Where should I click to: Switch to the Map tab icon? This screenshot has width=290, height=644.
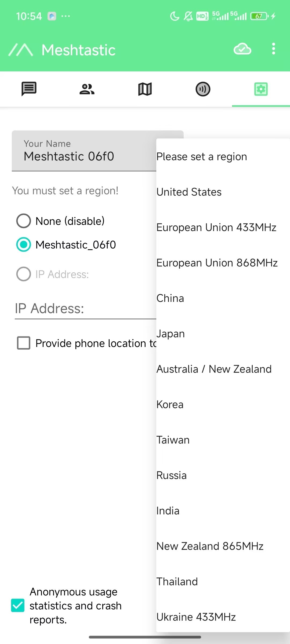(x=145, y=89)
